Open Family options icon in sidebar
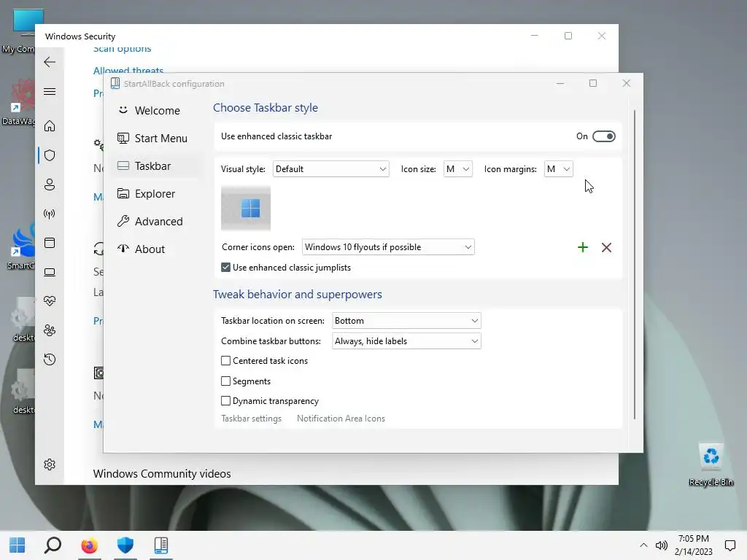Image resolution: width=747 pixels, height=560 pixels. tap(50, 330)
